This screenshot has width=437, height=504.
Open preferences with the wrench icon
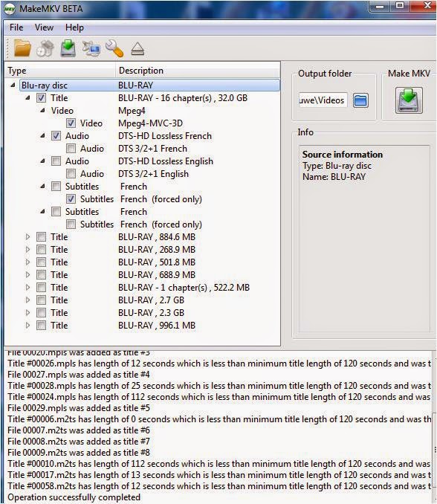pos(114,48)
